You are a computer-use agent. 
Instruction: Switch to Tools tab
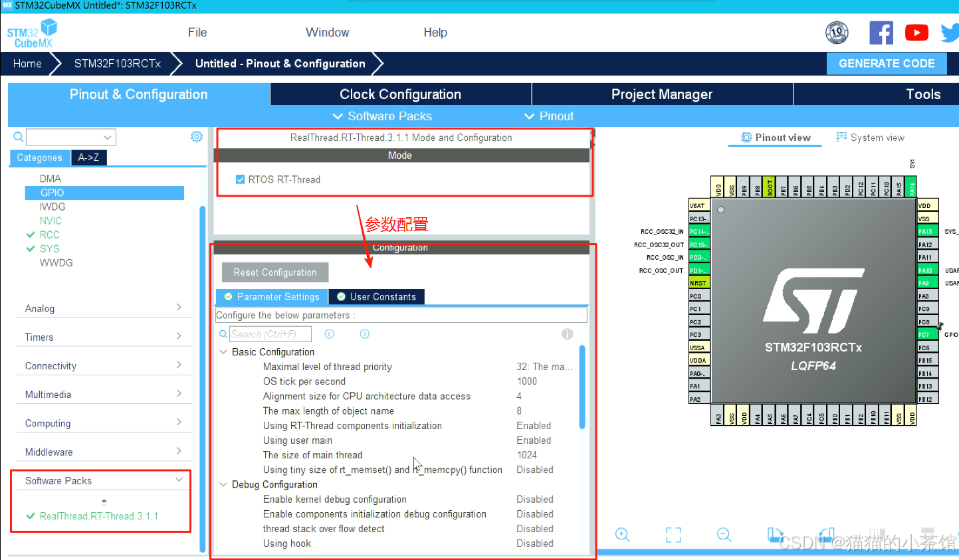(x=923, y=94)
